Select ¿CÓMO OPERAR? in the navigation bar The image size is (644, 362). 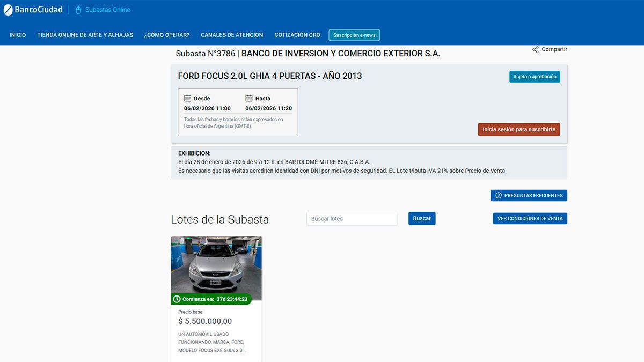tap(166, 35)
